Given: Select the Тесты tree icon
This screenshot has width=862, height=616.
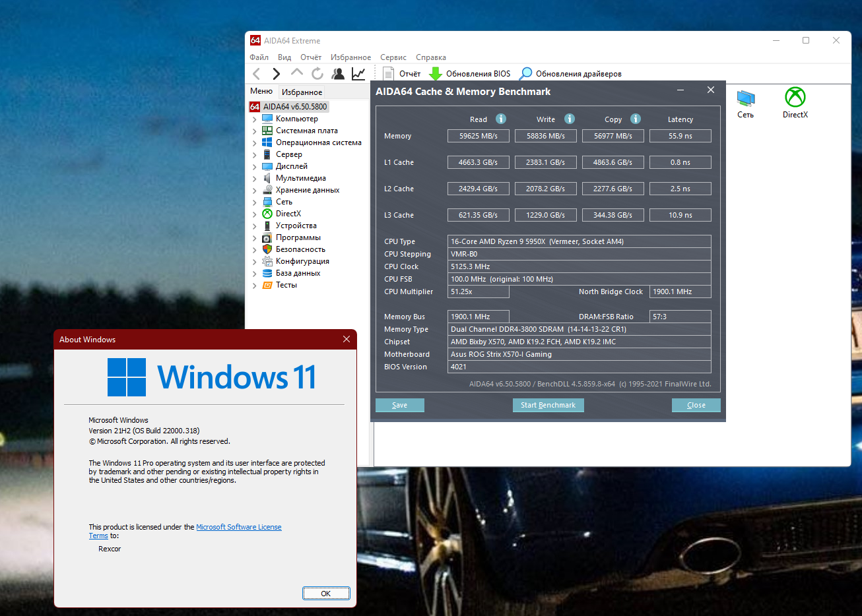Looking at the screenshot, I should pos(267,285).
